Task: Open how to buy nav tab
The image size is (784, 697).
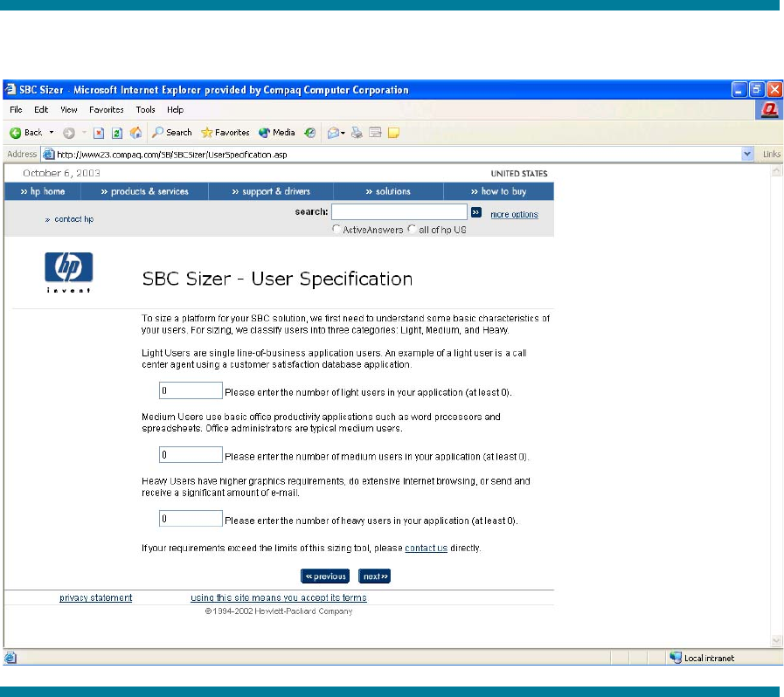Action: coord(498,191)
